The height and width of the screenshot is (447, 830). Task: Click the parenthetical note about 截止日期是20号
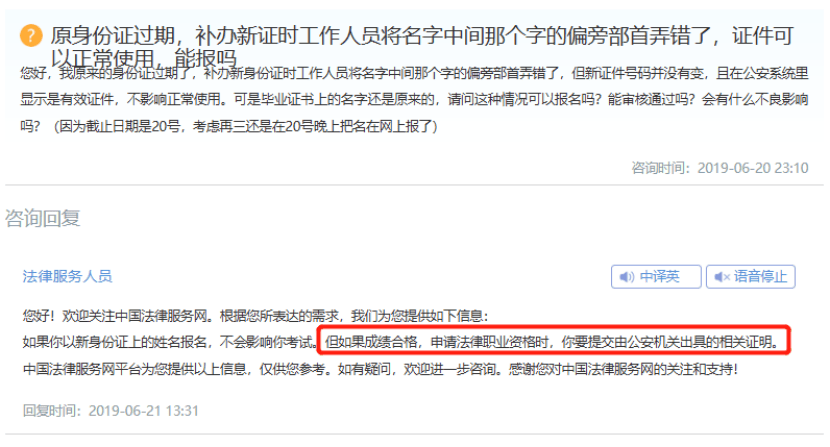pos(245,126)
